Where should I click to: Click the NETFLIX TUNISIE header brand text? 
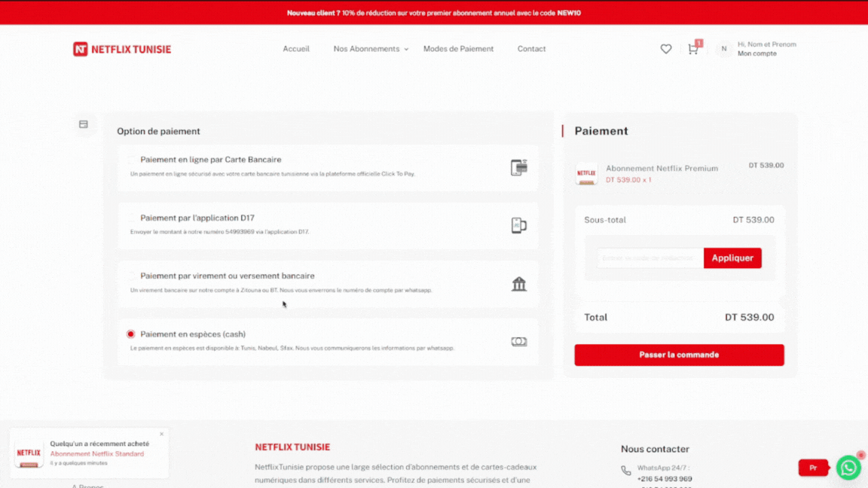[131, 50]
